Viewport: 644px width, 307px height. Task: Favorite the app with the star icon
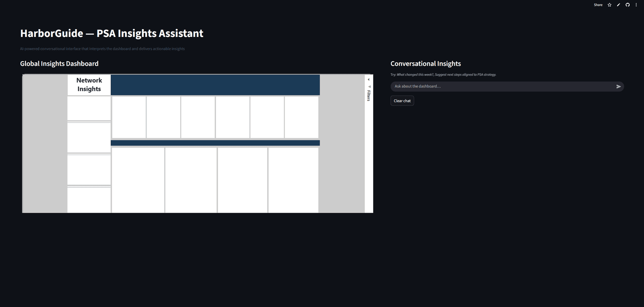point(609,5)
